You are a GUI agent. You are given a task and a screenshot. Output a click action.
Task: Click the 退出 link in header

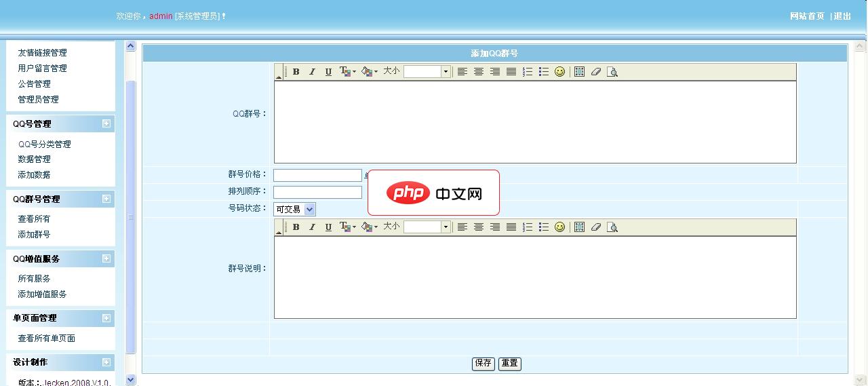[x=842, y=16]
